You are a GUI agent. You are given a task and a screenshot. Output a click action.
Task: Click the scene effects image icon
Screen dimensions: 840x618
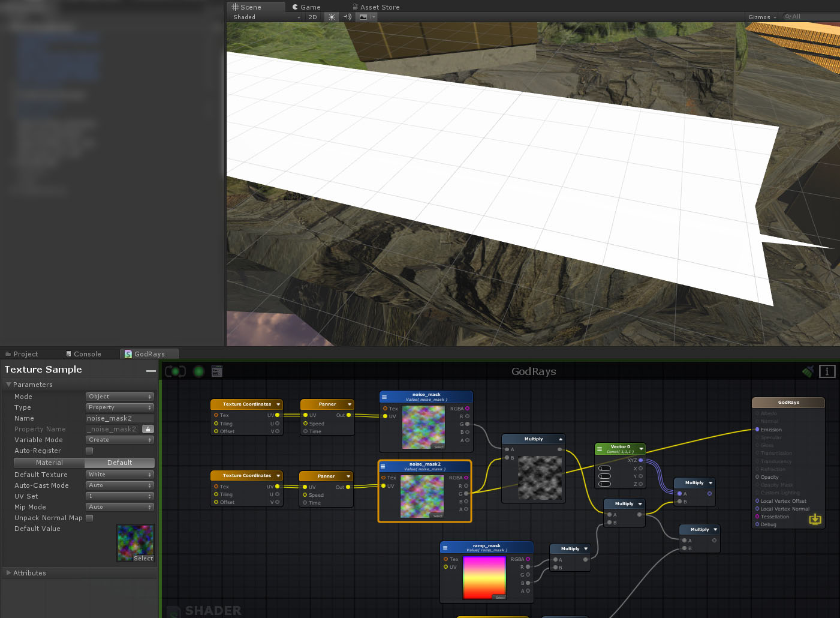click(363, 17)
